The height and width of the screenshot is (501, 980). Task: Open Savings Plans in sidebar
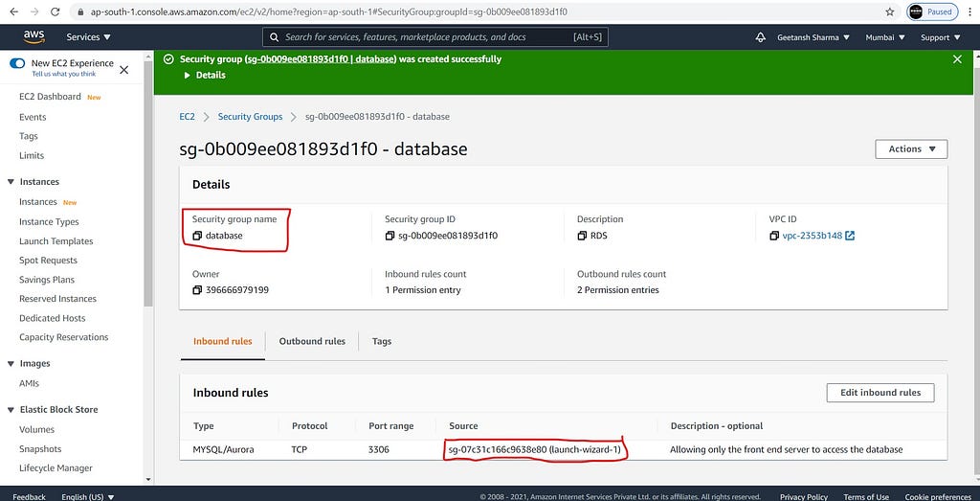(x=46, y=280)
